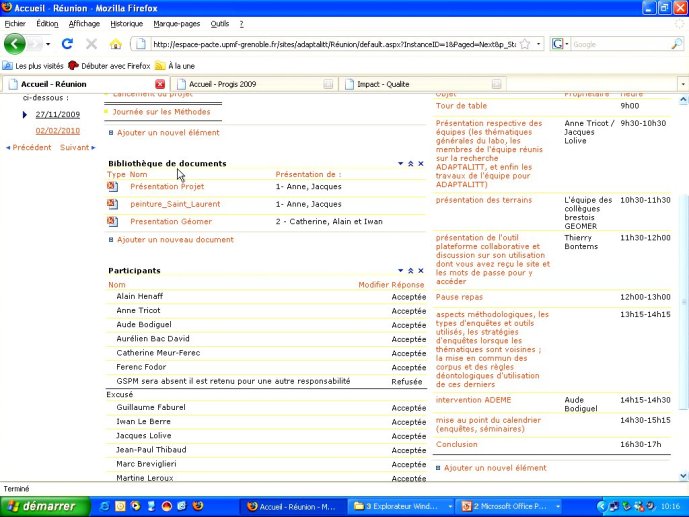Screen dimensions: 689x517
Task: Open the list all tabs dropdown
Action: coord(683,84)
